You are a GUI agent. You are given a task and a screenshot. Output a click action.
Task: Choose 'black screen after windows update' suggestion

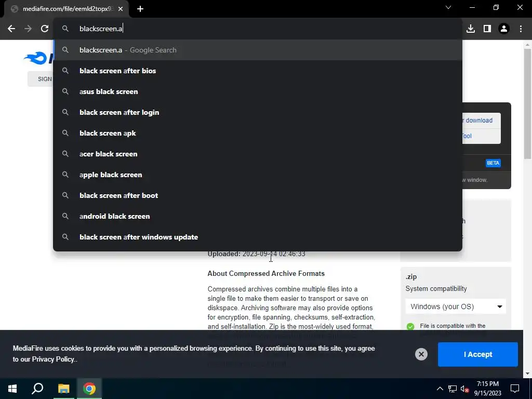pos(258,237)
